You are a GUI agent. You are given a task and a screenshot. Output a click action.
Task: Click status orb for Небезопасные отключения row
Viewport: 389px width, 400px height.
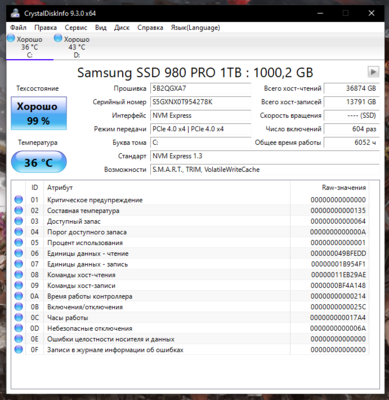pos(19,328)
